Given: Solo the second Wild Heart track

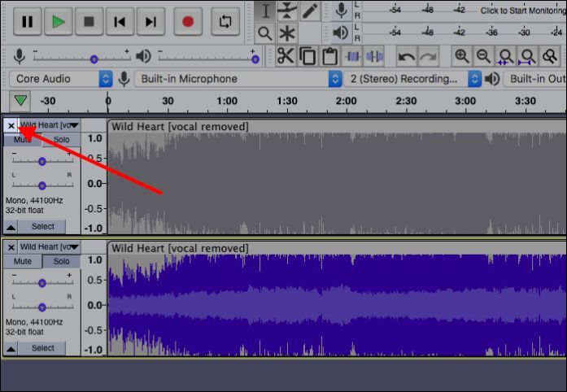Looking at the screenshot, I should click(62, 261).
